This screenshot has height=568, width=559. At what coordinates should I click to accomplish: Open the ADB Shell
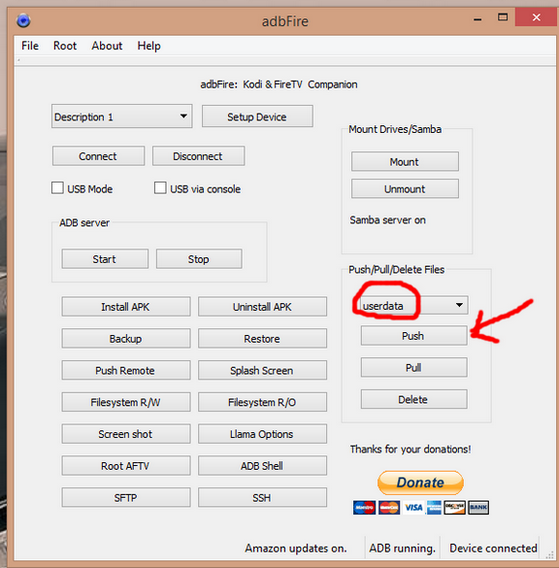pyautogui.click(x=262, y=465)
